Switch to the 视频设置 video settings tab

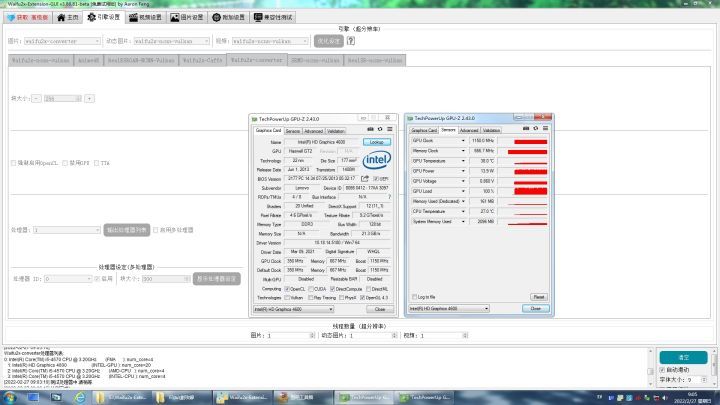point(145,17)
